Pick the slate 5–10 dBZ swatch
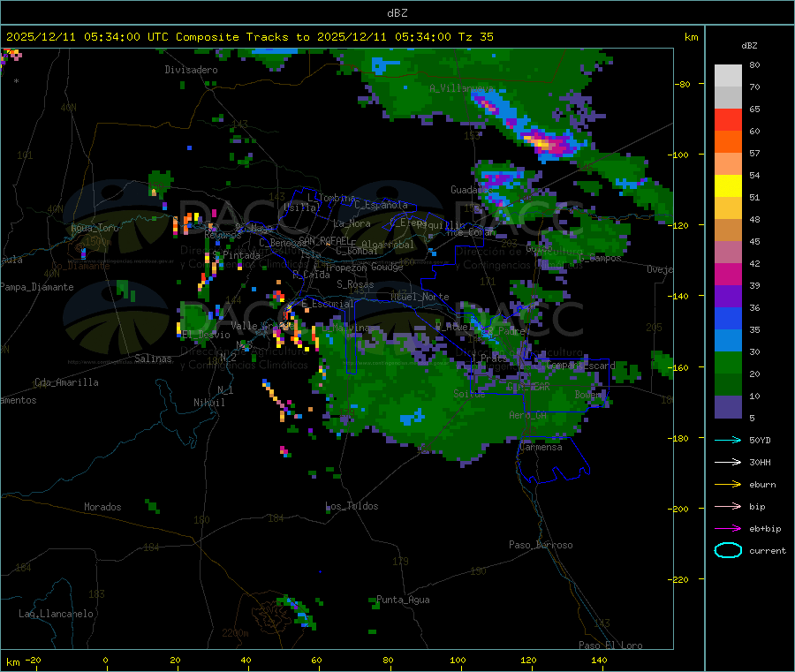795x672 pixels. pyautogui.click(x=728, y=407)
